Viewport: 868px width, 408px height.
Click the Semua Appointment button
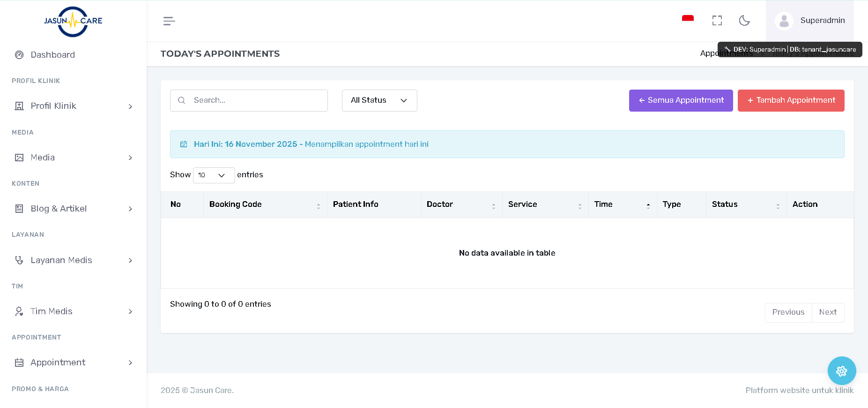tap(681, 100)
